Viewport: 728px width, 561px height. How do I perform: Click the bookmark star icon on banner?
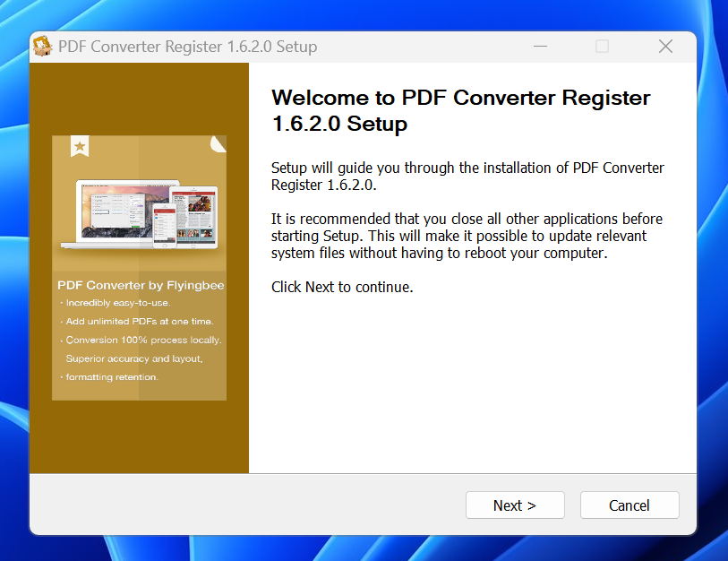80,146
